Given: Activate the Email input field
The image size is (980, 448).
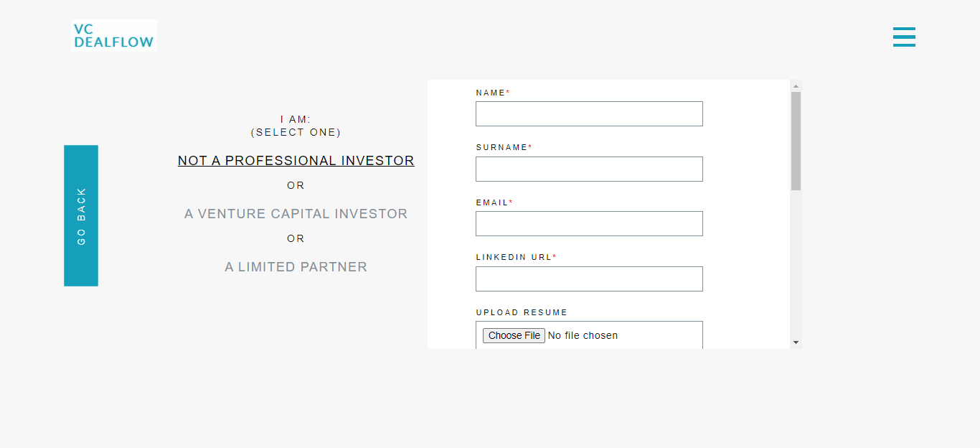Looking at the screenshot, I should click(x=589, y=224).
